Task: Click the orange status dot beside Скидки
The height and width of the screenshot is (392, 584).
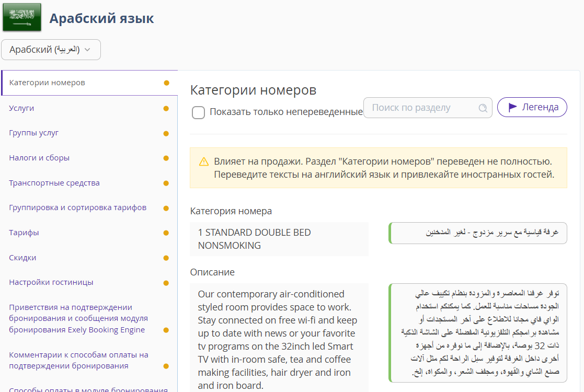Action: pyautogui.click(x=166, y=258)
